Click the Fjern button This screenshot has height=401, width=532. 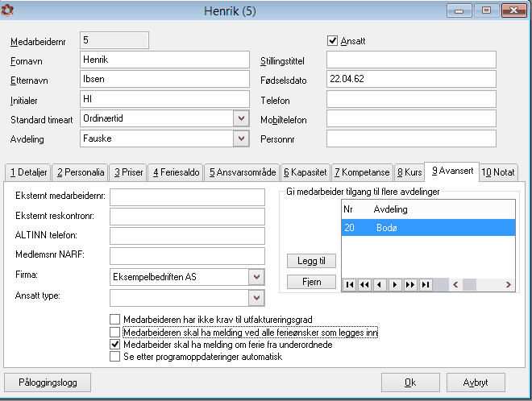311,282
